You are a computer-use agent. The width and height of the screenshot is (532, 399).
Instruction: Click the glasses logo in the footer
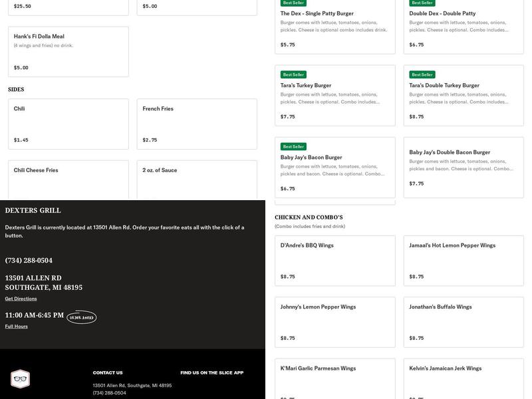click(21, 379)
